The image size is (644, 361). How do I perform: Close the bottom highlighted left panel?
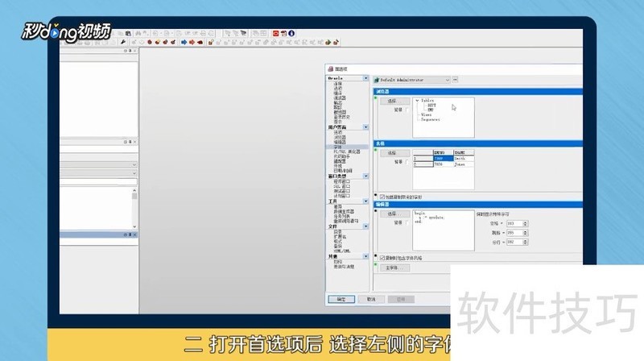point(134,234)
